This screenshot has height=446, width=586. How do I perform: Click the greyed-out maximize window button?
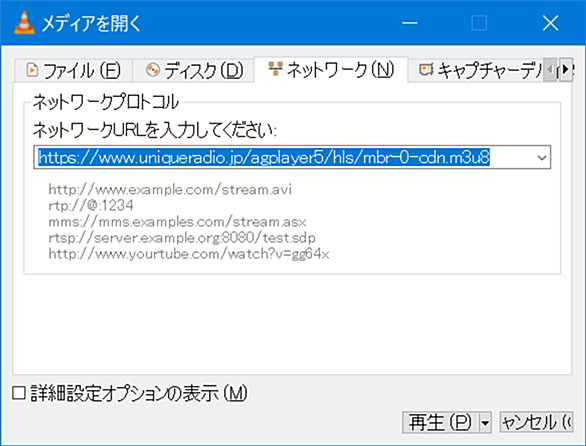479,23
